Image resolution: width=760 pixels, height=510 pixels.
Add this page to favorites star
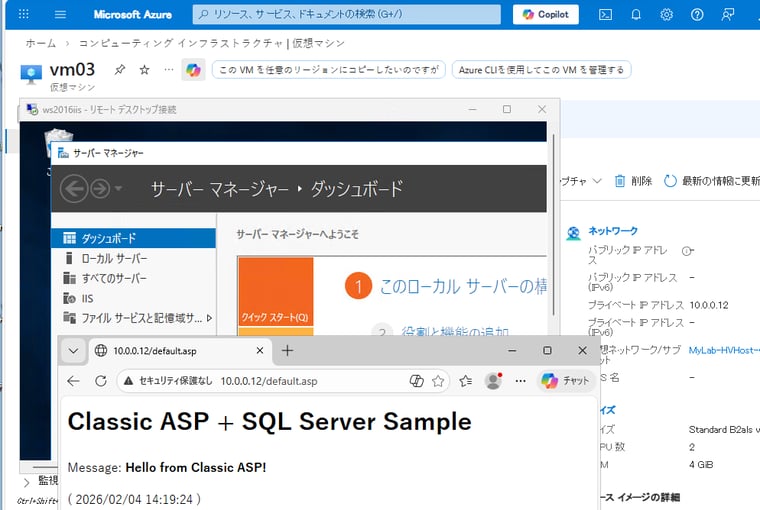coord(438,381)
